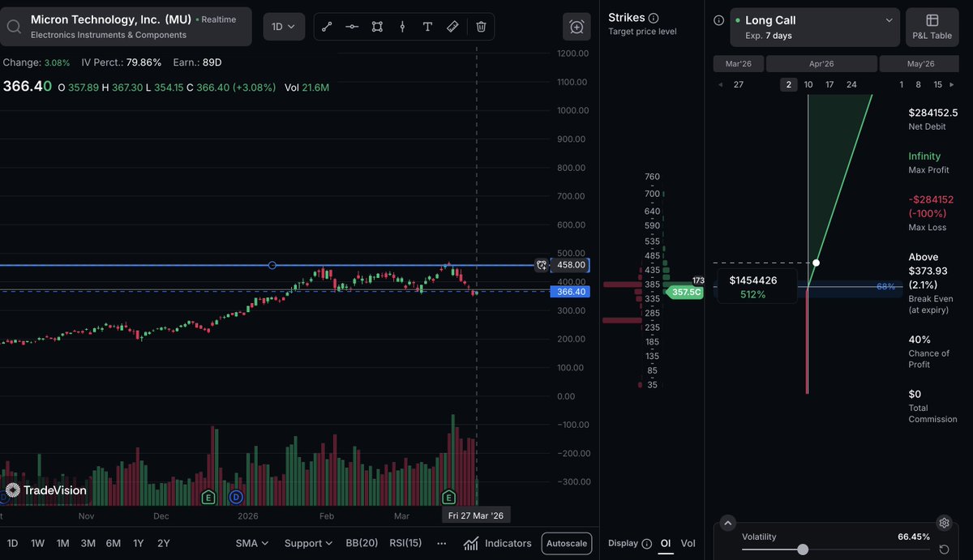Open the P&L Table view
This screenshot has width=973, height=560.
point(932,27)
